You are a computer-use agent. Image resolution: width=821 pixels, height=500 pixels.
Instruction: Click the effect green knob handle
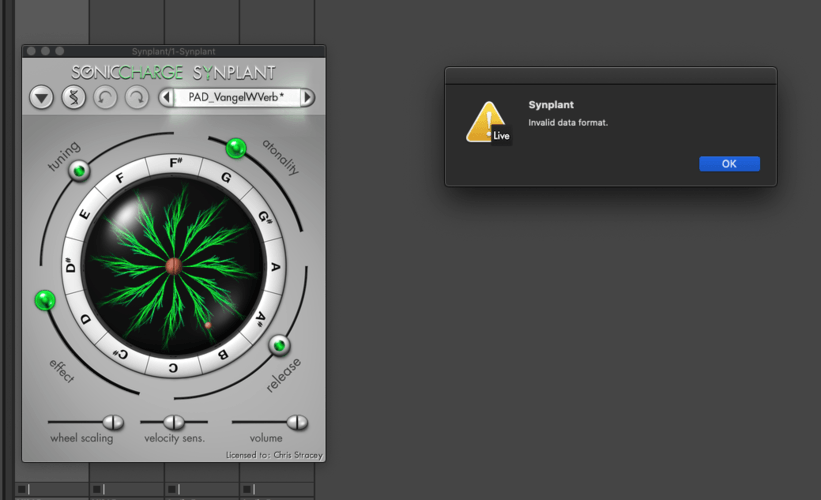click(45, 301)
